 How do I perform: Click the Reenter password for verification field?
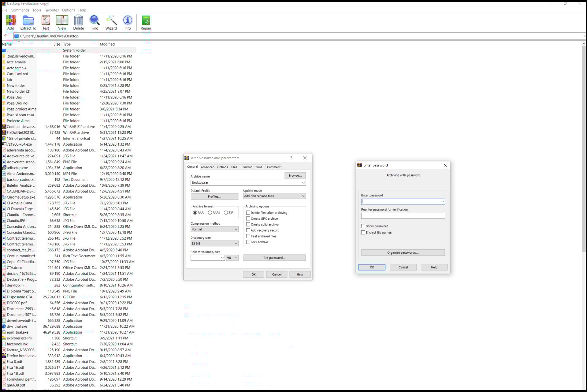pos(403,216)
